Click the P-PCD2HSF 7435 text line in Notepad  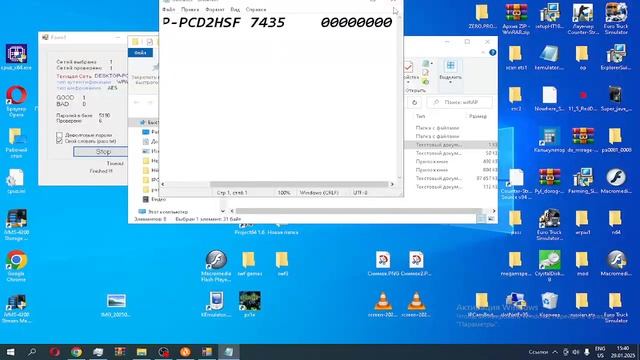(x=224, y=22)
